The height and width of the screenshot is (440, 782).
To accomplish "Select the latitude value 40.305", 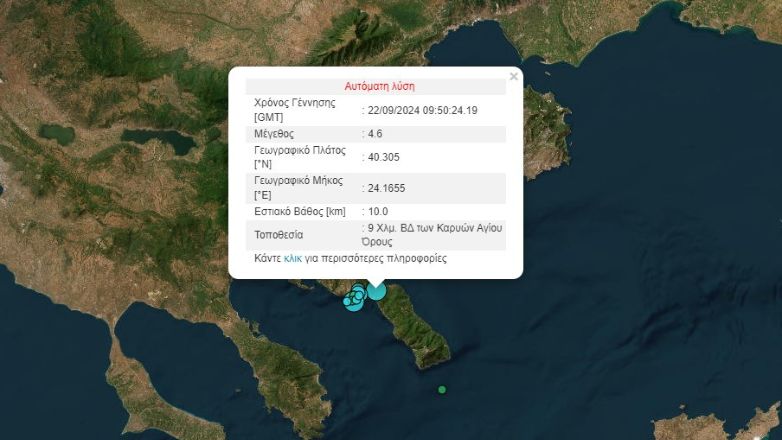I will tap(384, 157).
